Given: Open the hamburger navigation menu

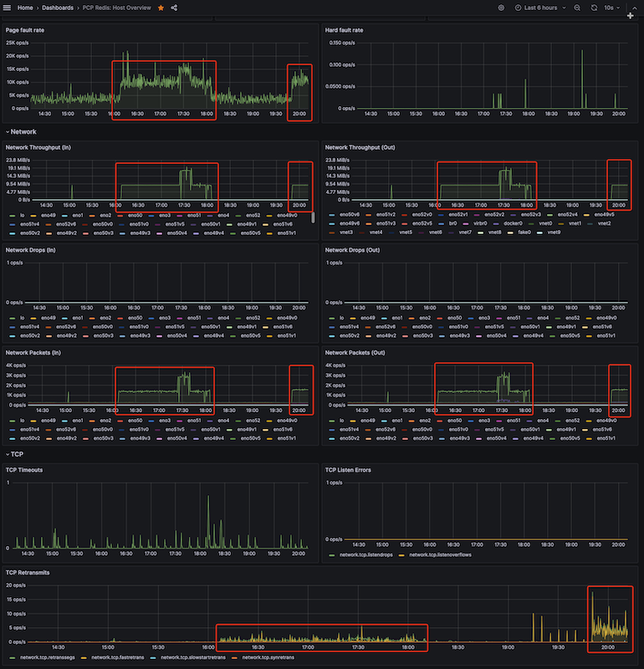Looking at the screenshot, I should [7, 8].
